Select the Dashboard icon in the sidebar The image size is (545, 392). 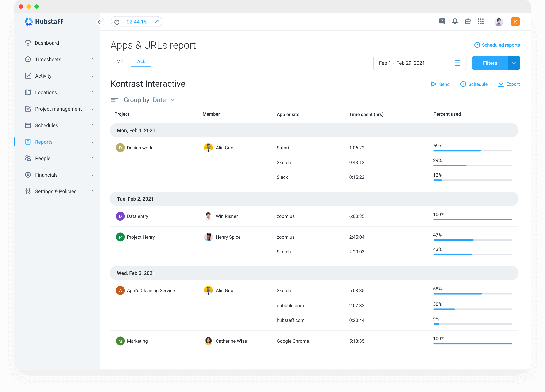(28, 43)
